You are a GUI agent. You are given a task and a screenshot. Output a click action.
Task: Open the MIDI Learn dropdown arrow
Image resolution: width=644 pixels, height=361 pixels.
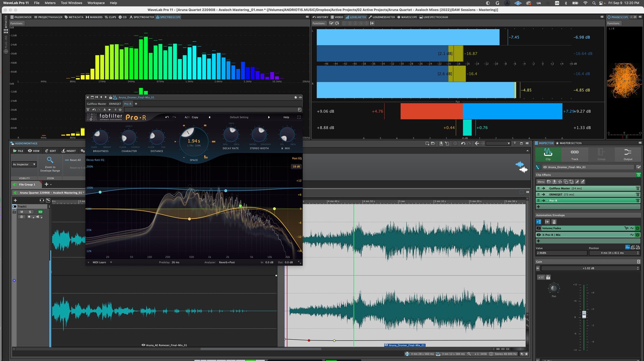[111, 262]
